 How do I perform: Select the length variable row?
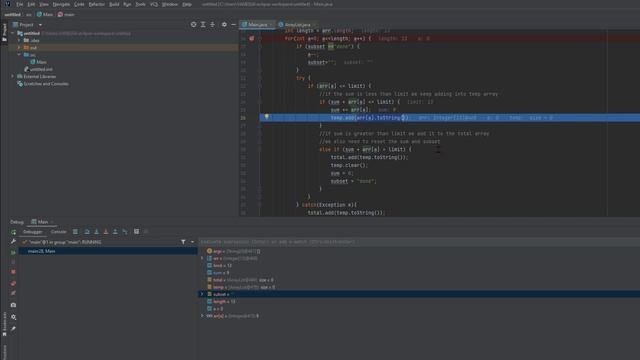pyautogui.click(x=419, y=302)
